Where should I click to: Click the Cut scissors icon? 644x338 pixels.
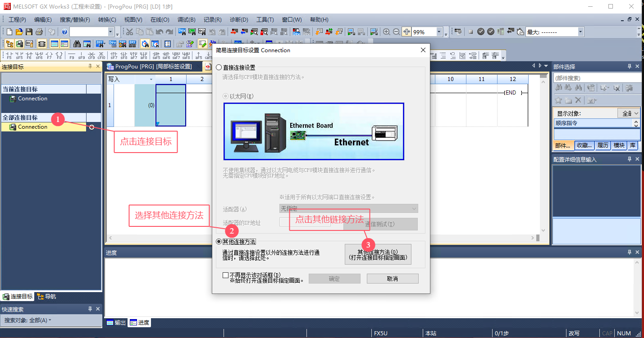(129, 32)
